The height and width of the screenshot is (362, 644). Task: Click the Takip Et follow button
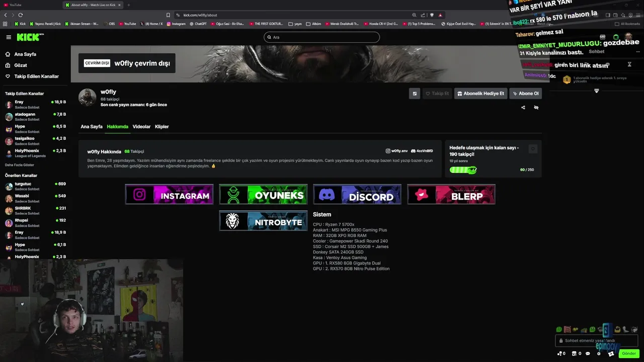pos(437,94)
